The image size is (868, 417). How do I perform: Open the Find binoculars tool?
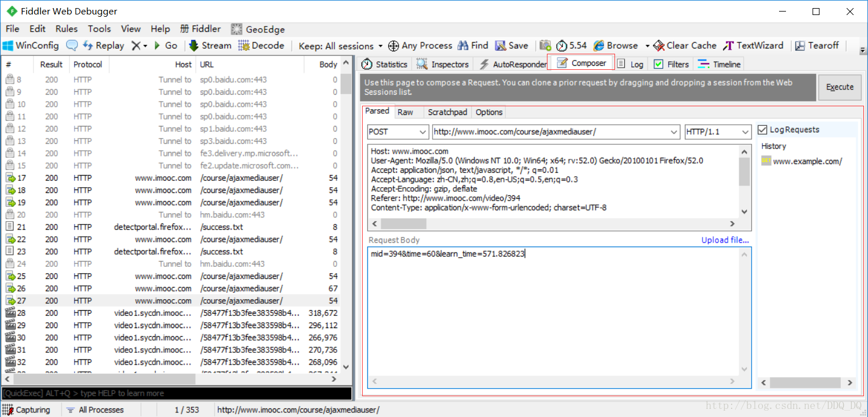point(473,45)
